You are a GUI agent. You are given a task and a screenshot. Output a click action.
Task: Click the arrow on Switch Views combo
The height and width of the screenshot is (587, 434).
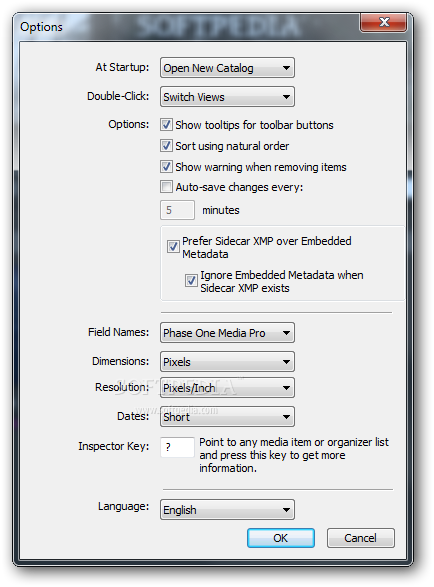[286, 97]
